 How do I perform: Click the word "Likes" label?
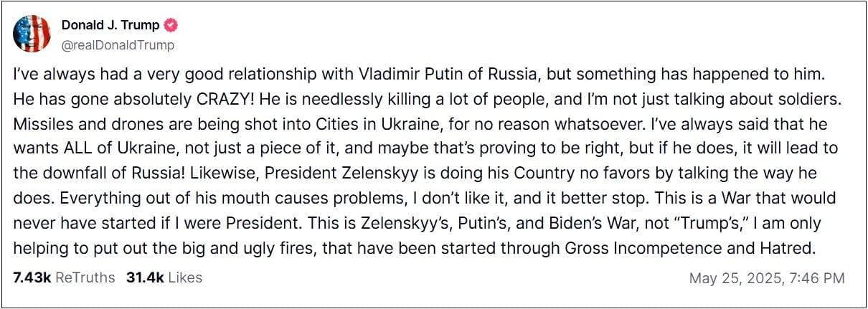(x=186, y=277)
